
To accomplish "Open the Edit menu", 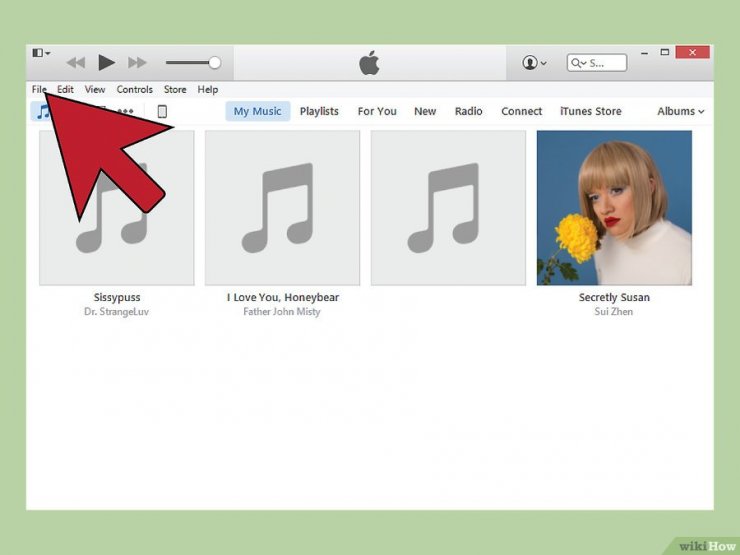I will pyautogui.click(x=65, y=89).
